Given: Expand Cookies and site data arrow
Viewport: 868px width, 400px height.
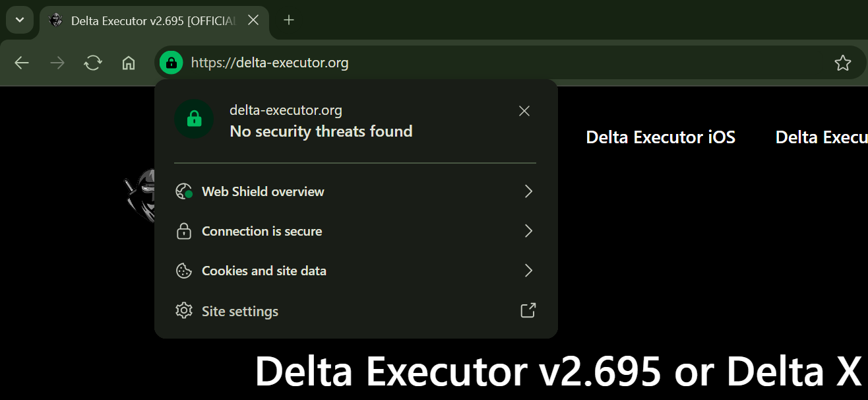Looking at the screenshot, I should pyautogui.click(x=528, y=271).
